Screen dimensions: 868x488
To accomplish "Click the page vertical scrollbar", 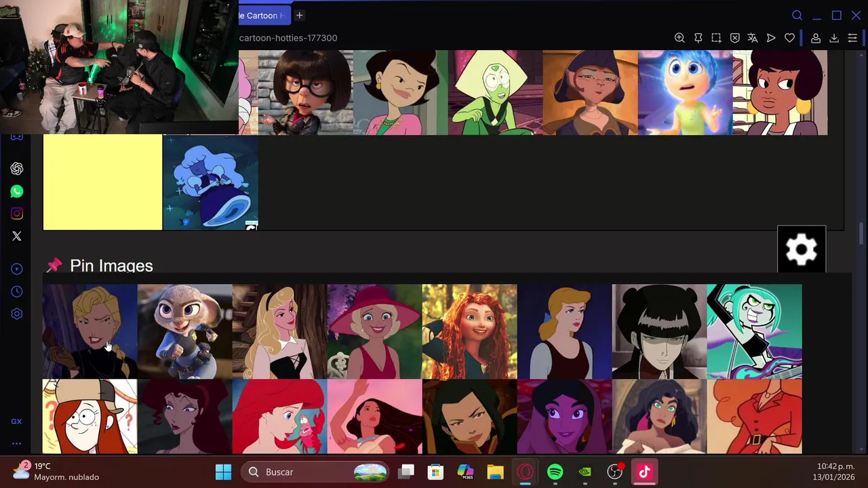I will coord(863,234).
